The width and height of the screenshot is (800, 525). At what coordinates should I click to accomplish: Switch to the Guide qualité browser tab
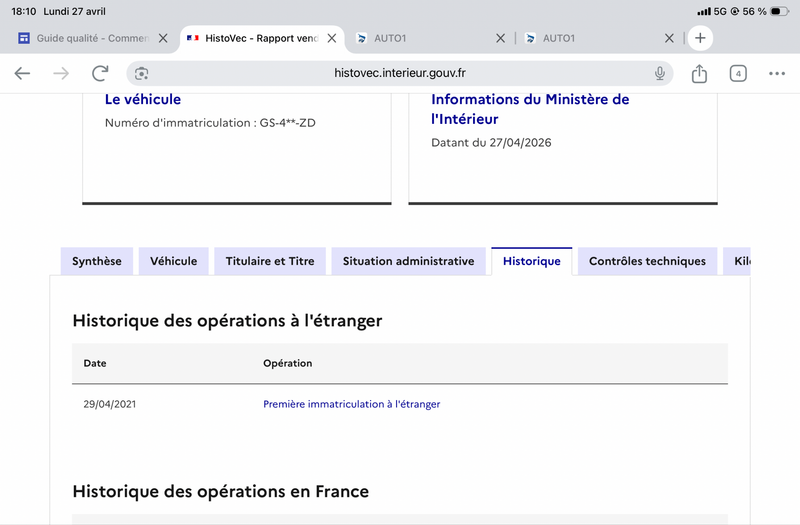pyautogui.click(x=83, y=38)
